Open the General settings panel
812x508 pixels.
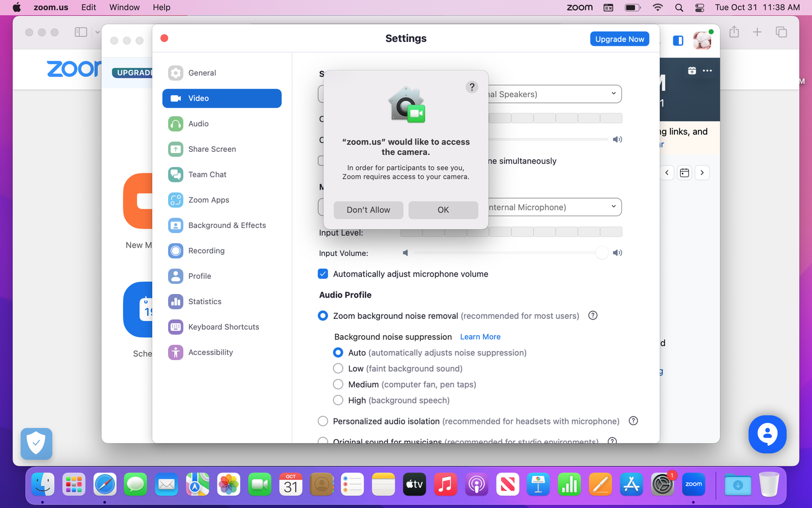pos(203,73)
